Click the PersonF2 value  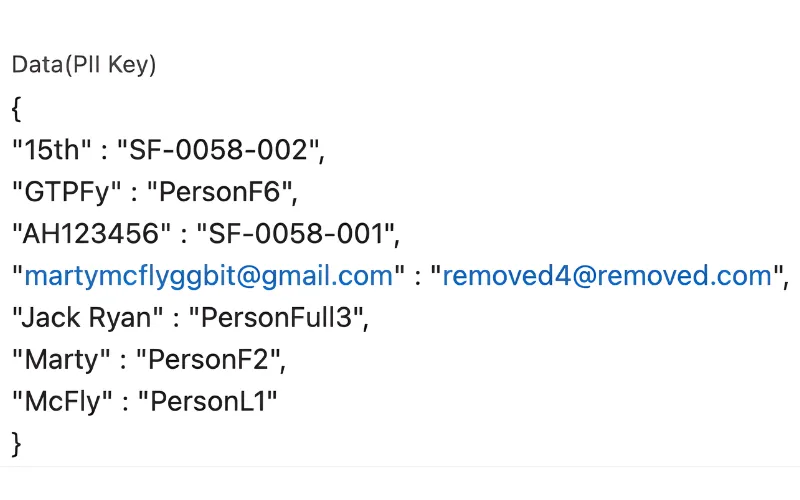(209, 360)
